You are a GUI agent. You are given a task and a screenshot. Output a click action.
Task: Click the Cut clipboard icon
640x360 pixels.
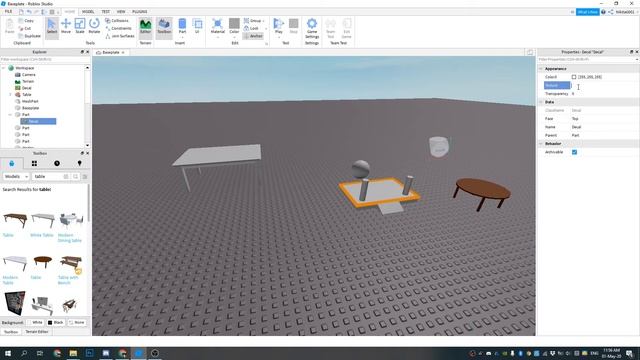click(x=25, y=28)
